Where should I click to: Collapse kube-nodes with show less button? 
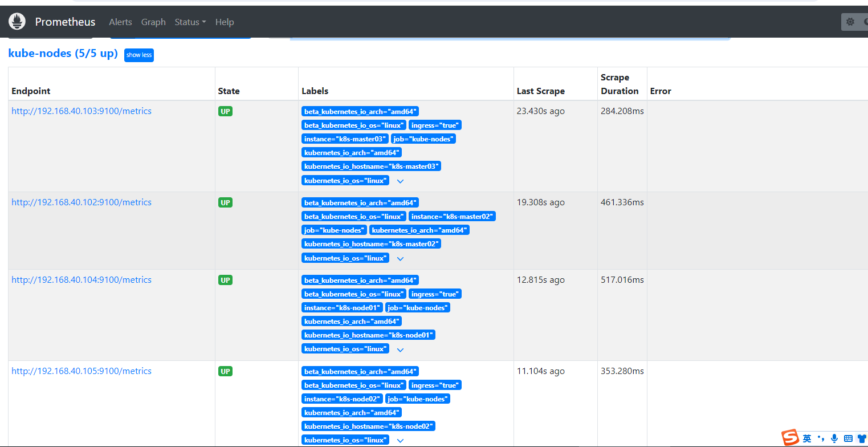pos(139,55)
